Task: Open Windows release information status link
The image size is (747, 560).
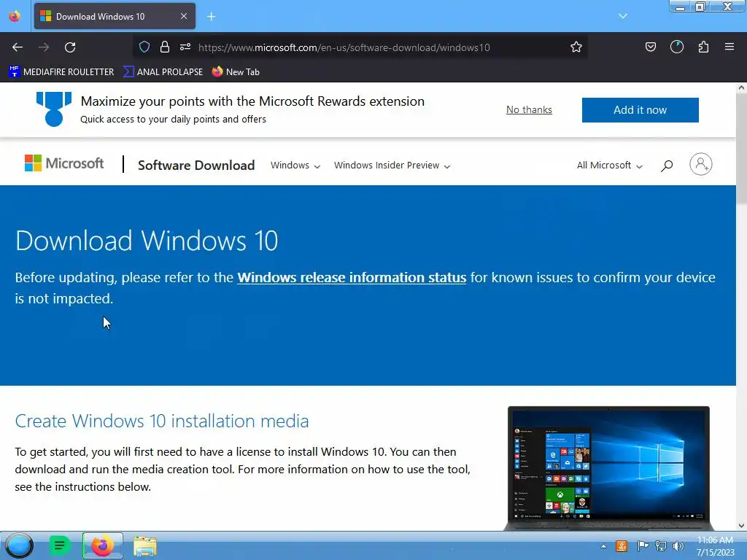Action: point(352,278)
